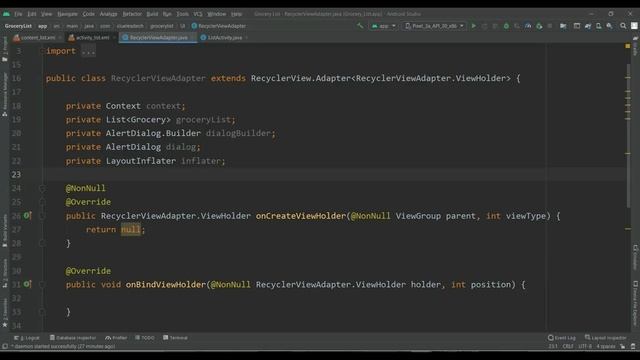The image size is (640, 360).
Task: Click the user account icon at toolbar end
Action: (634, 26)
